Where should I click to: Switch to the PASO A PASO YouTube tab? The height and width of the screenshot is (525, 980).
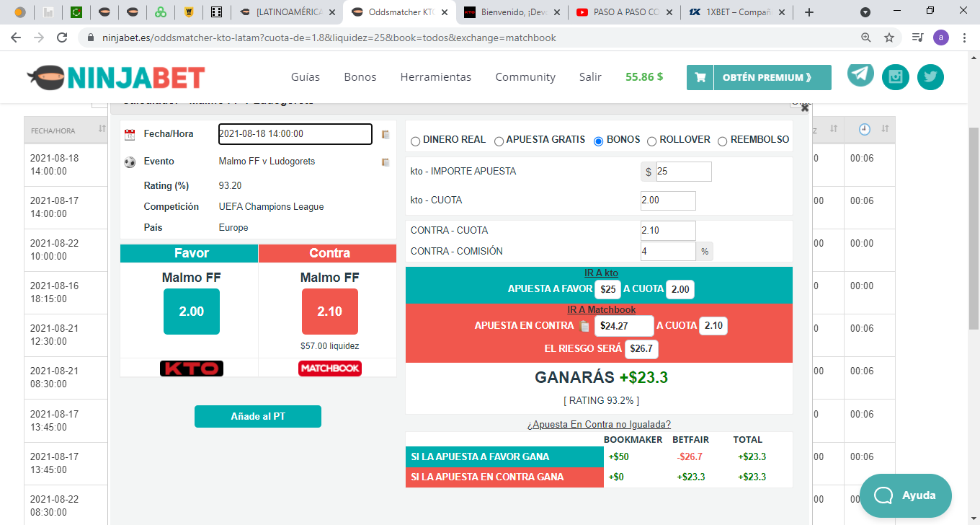pos(623,12)
